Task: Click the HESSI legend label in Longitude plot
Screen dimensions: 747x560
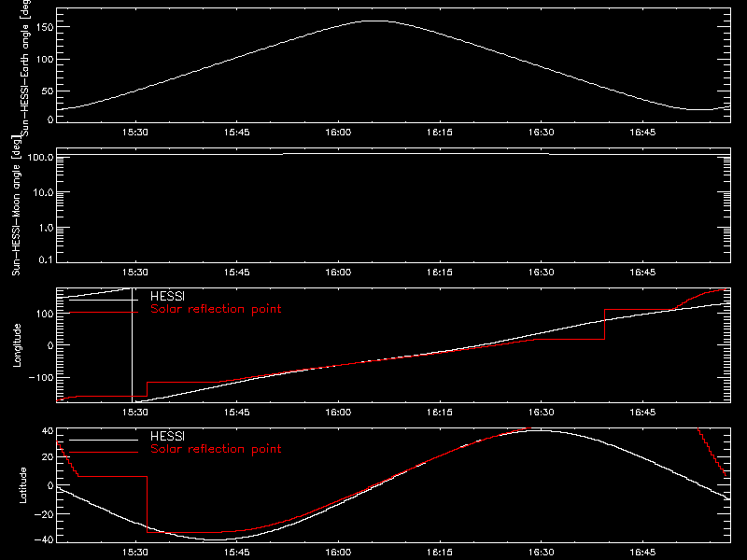Action: point(167,296)
